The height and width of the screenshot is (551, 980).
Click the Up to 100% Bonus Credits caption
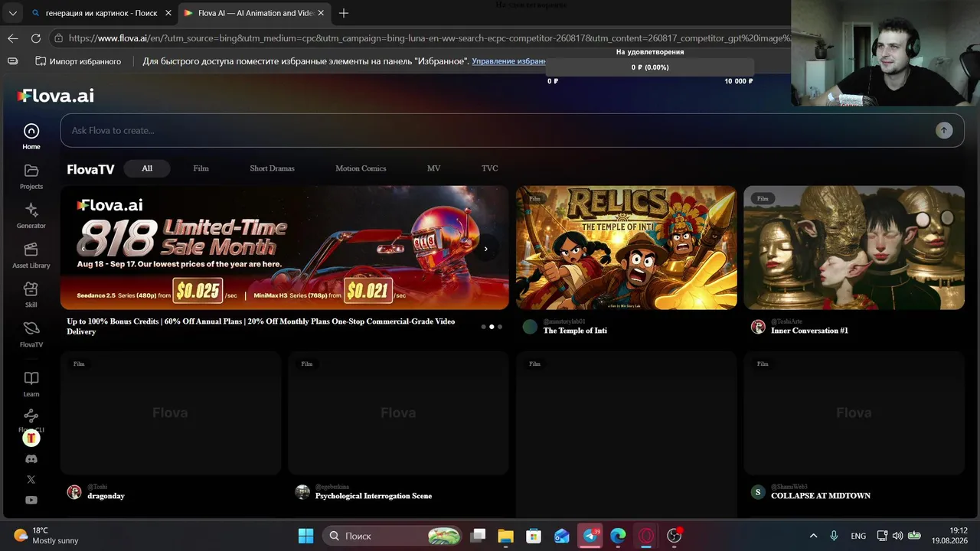pos(261,327)
